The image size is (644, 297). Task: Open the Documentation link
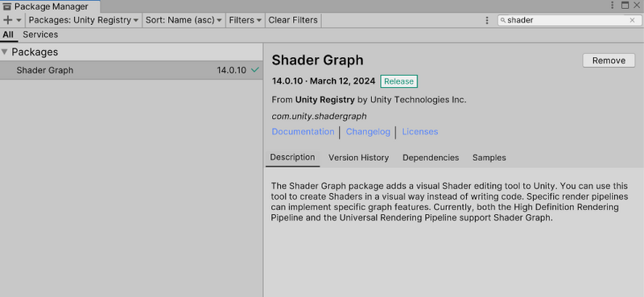tap(303, 131)
